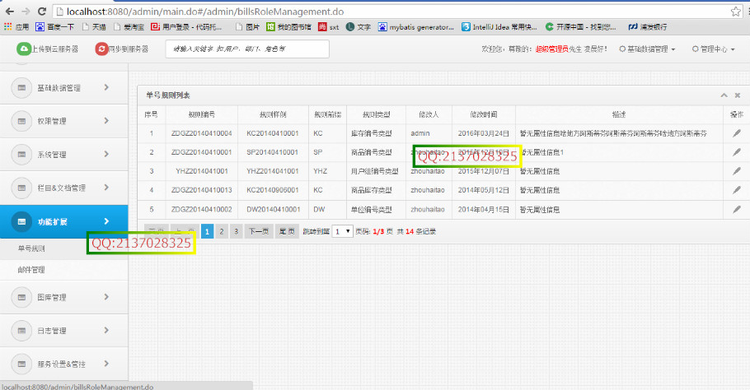Click the green cloud upload icon
This screenshot has height=390, width=750.
(23, 49)
